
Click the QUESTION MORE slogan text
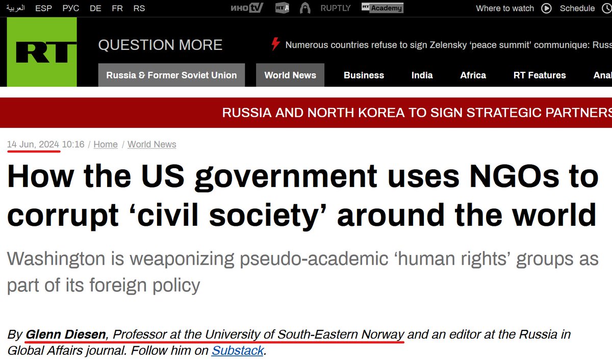tap(160, 45)
